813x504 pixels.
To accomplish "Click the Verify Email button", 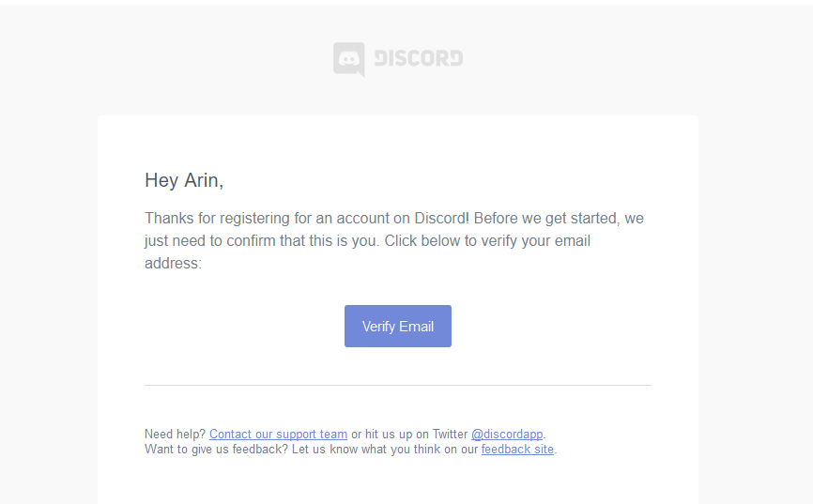I will click(398, 327).
